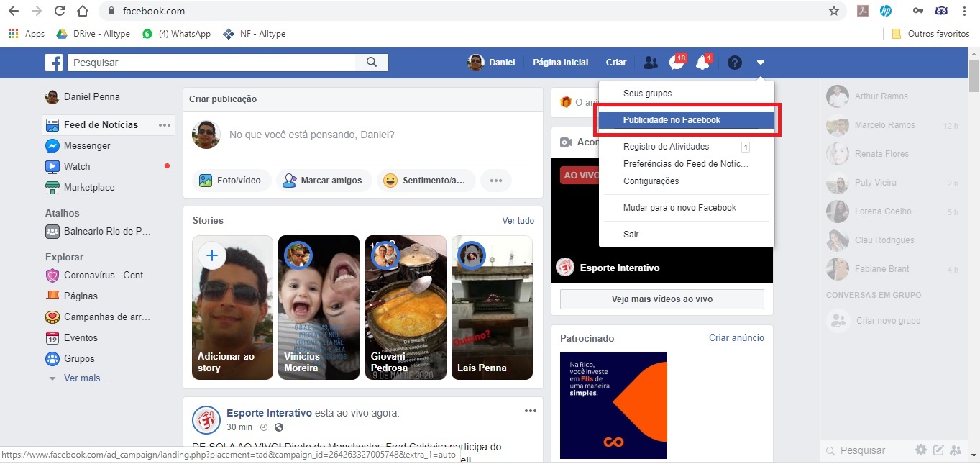The height and width of the screenshot is (464, 980).
Task: Click Sair to log out
Action: (x=687, y=235)
